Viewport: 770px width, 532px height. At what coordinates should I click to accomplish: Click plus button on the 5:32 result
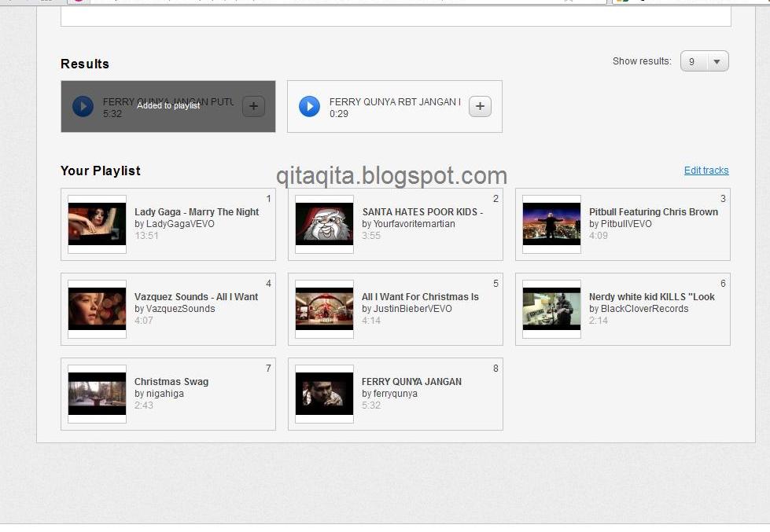253,107
